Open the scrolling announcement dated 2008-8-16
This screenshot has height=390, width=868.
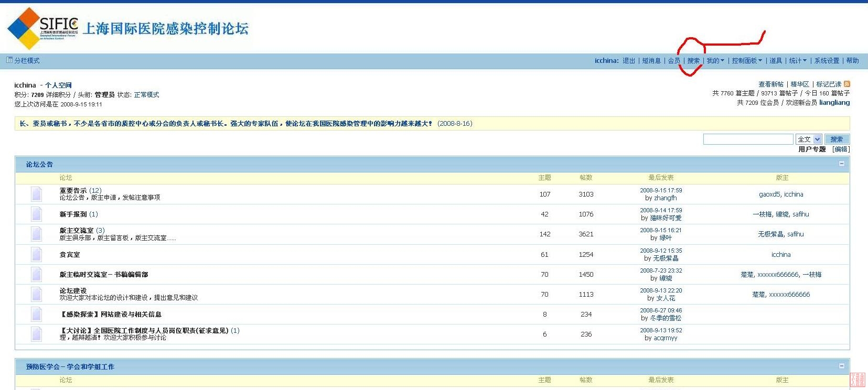(246, 124)
